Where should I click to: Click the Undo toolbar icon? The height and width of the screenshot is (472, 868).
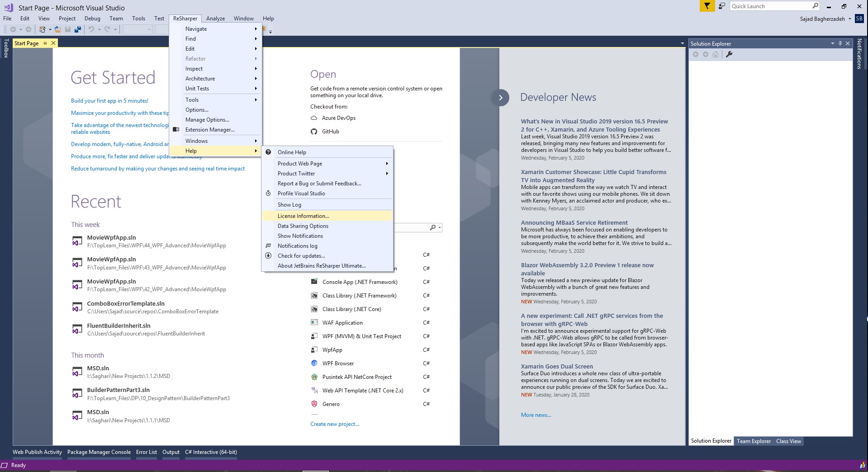[91, 29]
